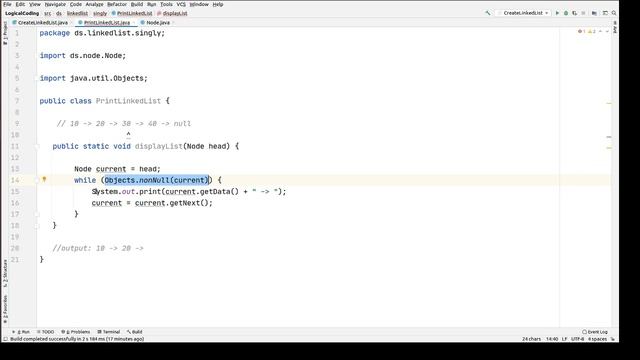Toggle tool window bars icon in status bar
Screen dimensions: 640x360
(5, 339)
